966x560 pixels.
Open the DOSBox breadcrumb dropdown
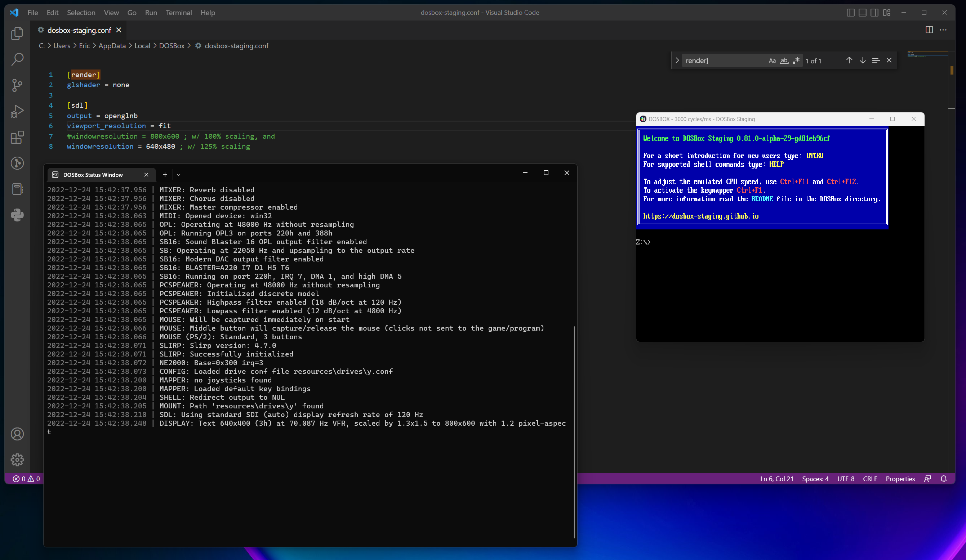(172, 46)
